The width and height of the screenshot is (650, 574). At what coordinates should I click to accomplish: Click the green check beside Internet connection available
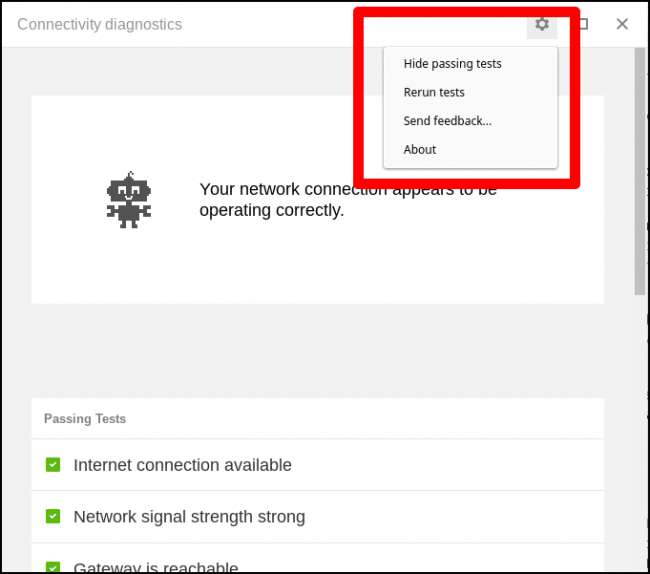53,465
